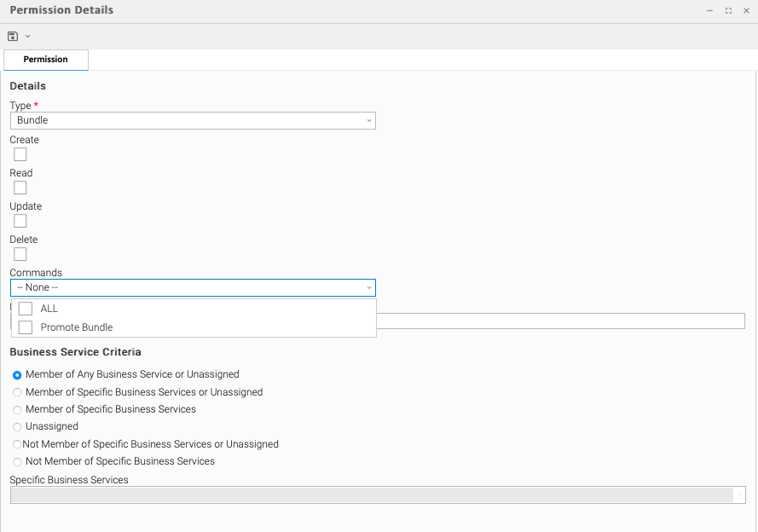Select Not Member of Specific Business Services
The height and width of the screenshot is (532, 758).
pos(17,461)
